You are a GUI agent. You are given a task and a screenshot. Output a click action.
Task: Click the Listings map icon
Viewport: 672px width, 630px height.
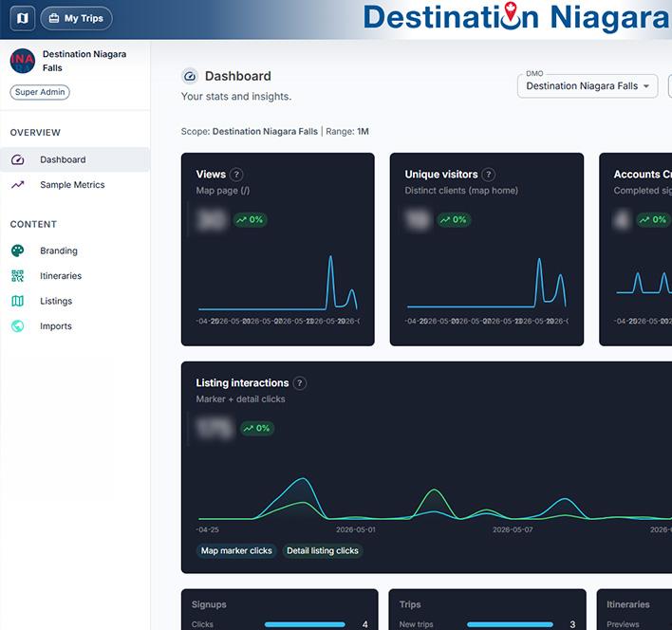tap(18, 301)
